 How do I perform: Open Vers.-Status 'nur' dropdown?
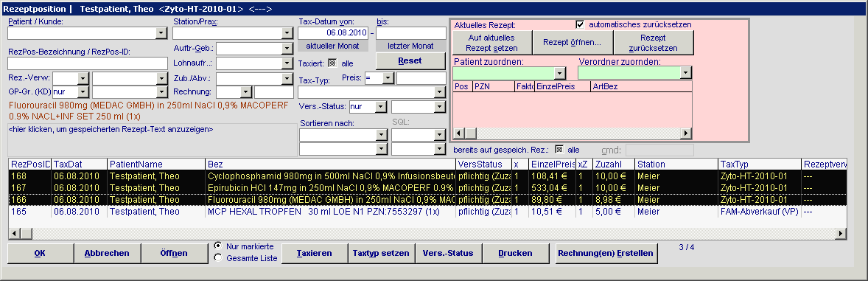pyautogui.click(x=381, y=106)
